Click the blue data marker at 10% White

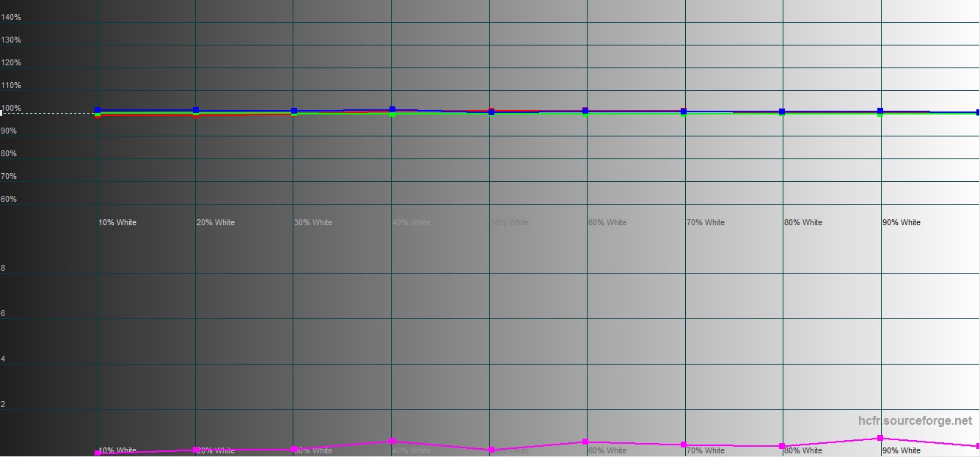[x=98, y=110]
